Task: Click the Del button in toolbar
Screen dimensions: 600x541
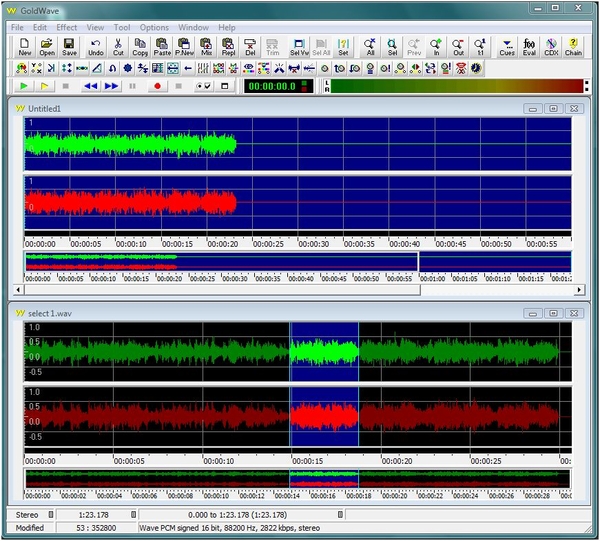Action: click(x=250, y=46)
